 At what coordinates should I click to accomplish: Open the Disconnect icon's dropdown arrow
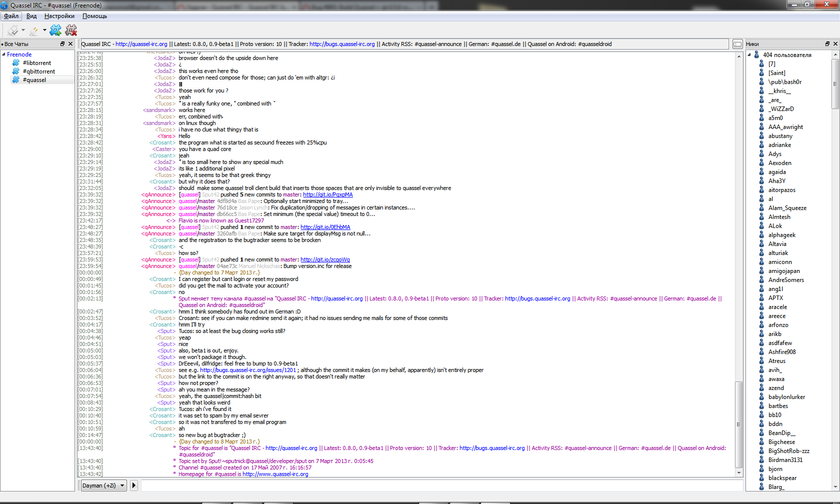[x=44, y=30]
